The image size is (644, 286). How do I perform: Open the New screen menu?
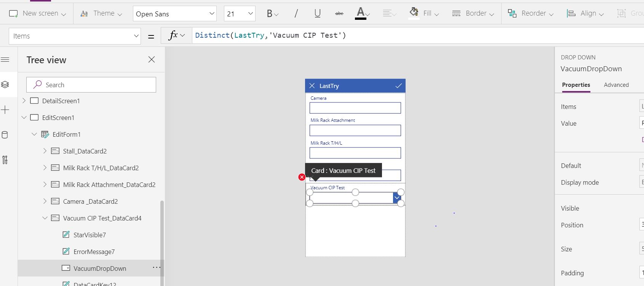click(x=37, y=14)
